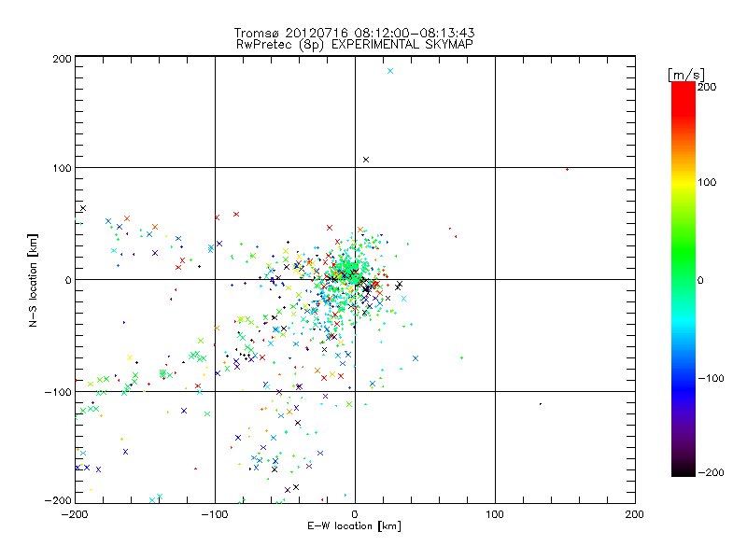Click colorbar label "200" at the top
The image size is (747, 560).
(x=707, y=87)
